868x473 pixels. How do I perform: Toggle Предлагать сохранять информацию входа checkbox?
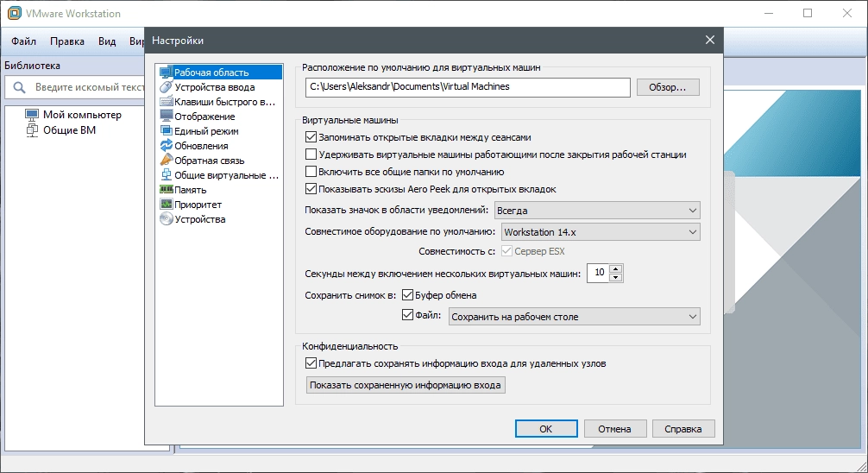[x=311, y=363]
